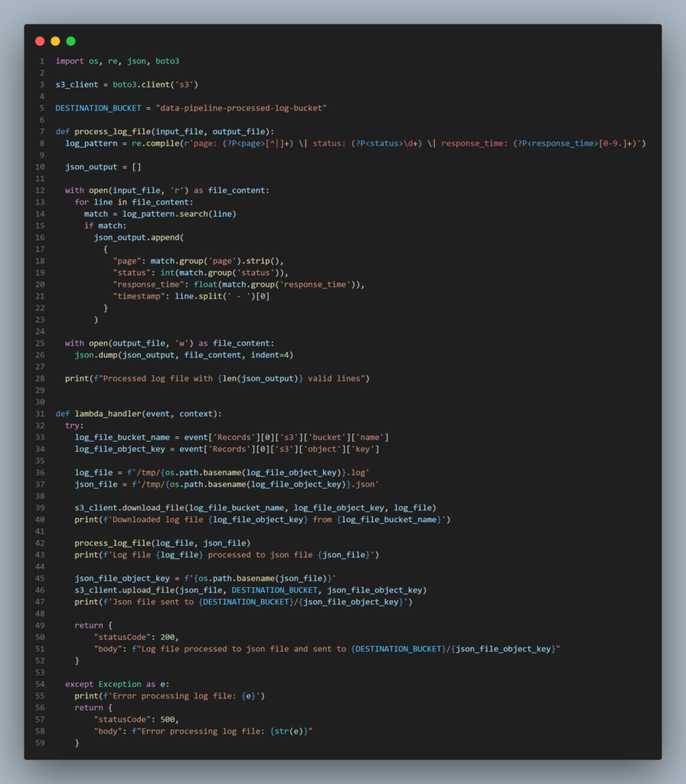This screenshot has width=686, height=784.
Task: Click "def lambda_handler(event, context):"
Action: [139, 413]
